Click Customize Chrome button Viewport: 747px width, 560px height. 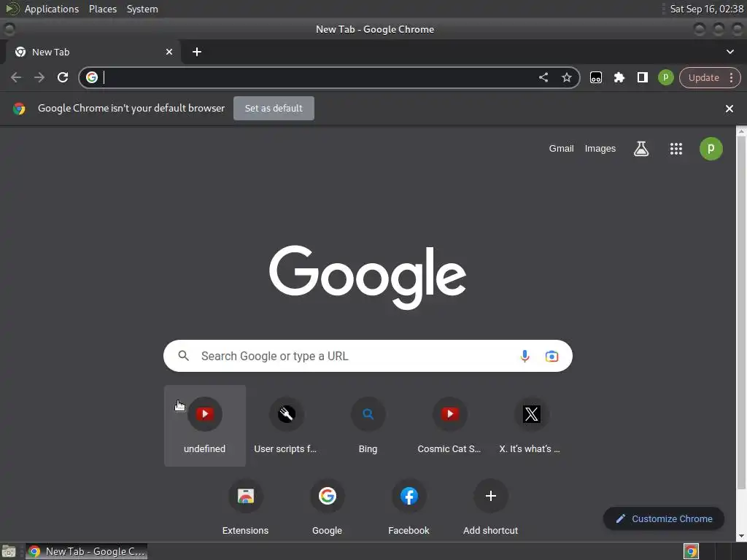(664, 518)
